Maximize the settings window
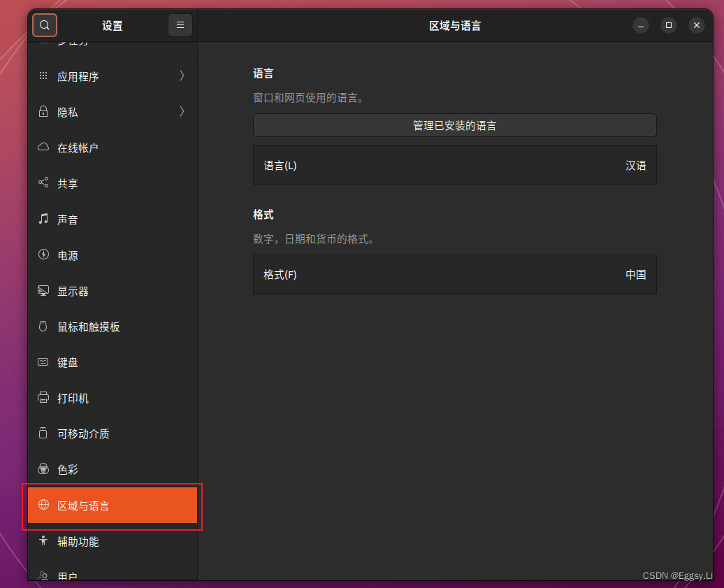This screenshot has width=724, height=588. 669,25
